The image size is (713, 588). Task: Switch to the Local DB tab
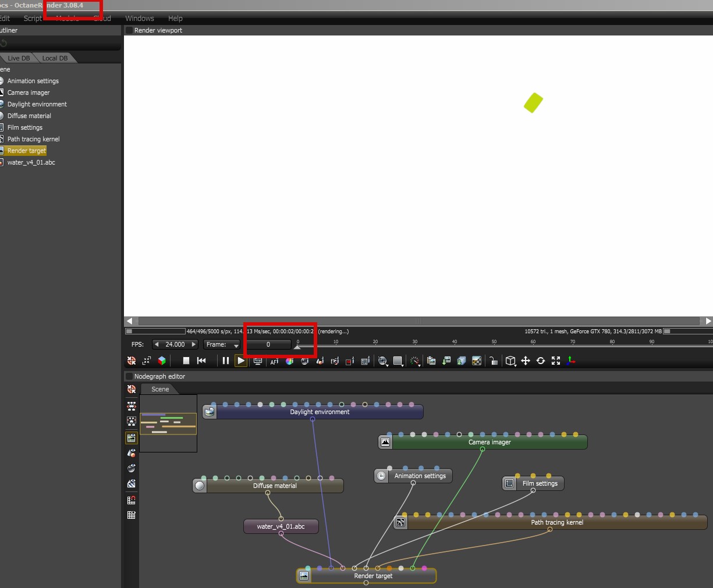click(x=55, y=58)
